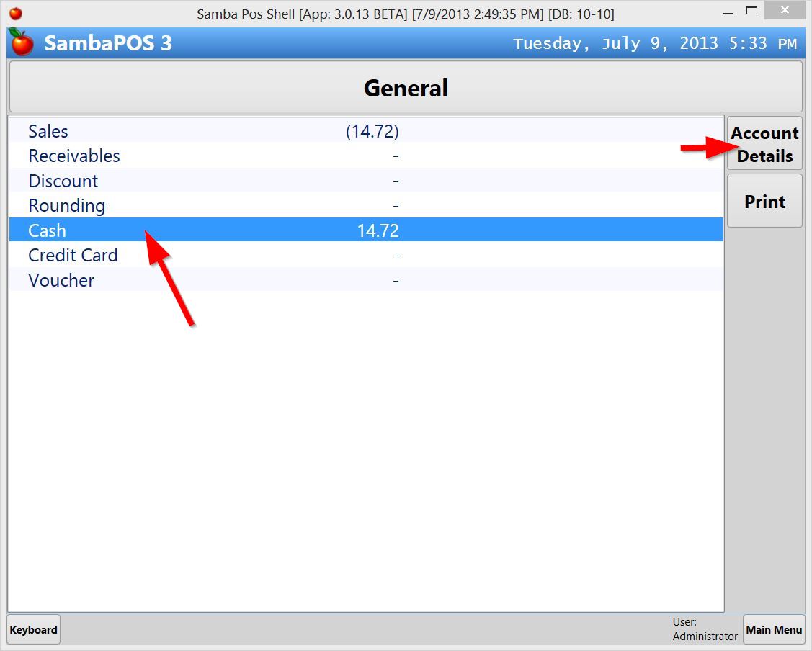Open Account Details for selected account

[x=764, y=144]
